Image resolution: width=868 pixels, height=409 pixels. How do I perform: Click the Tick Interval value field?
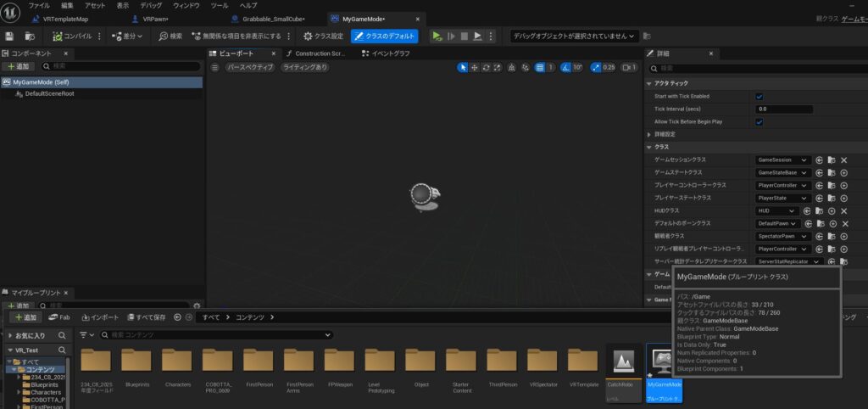pyautogui.click(x=784, y=109)
